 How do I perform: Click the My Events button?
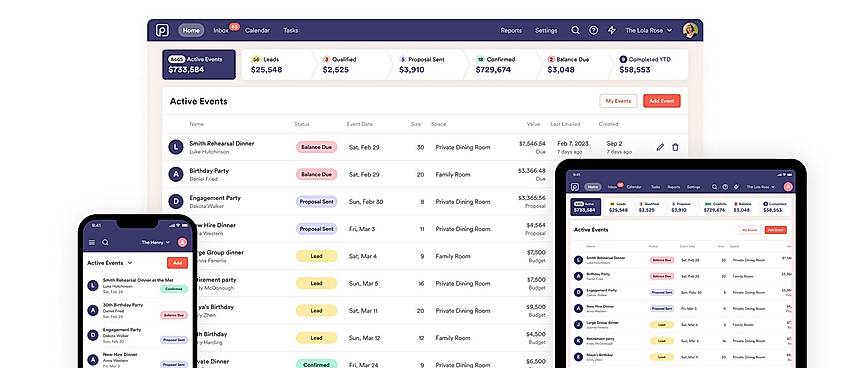tap(618, 101)
